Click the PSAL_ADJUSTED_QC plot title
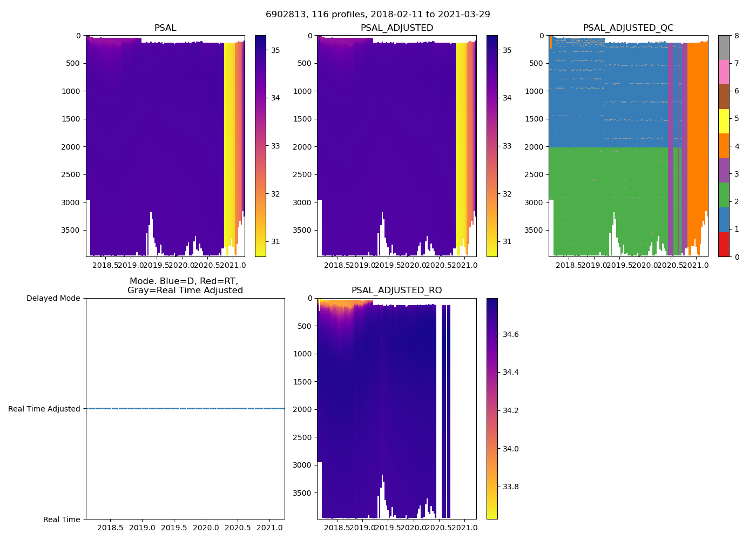This screenshot has width=756, height=540. 628,28
